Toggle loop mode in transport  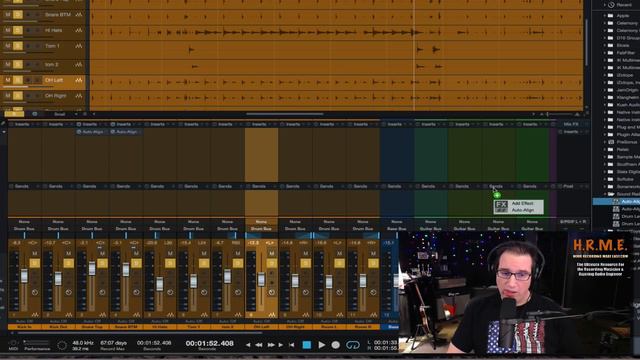pyautogui.click(x=353, y=345)
